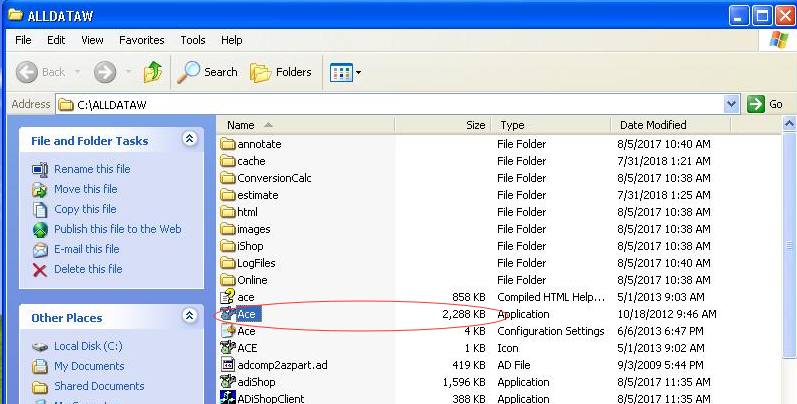Screen dimensions: 797x404
Task: Click Publish this file to the Web
Action: pos(117,229)
